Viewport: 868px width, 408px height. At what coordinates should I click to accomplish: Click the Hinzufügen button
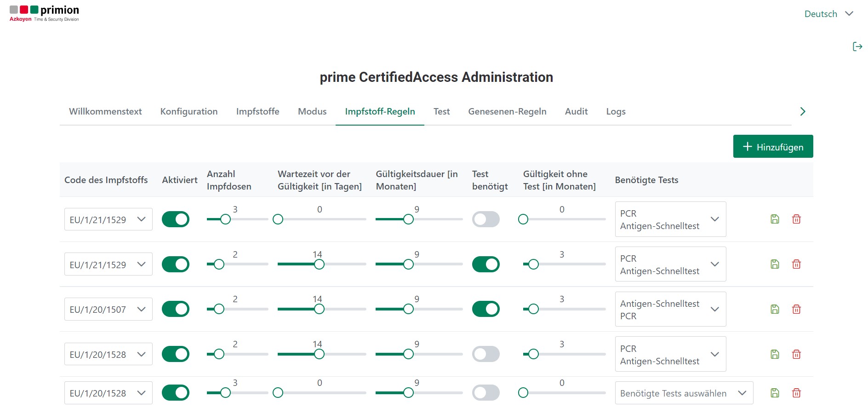coord(773,147)
